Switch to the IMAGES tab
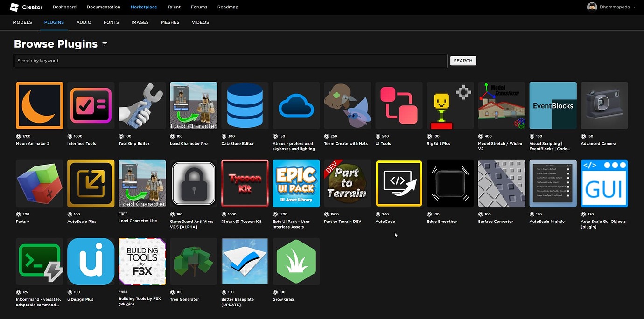The width and height of the screenshot is (644, 319). [x=140, y=22]
